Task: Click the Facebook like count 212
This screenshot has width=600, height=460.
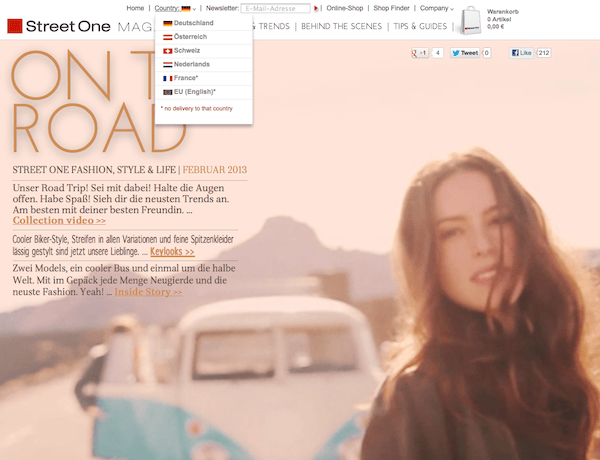Action: (x=544, y=53)
